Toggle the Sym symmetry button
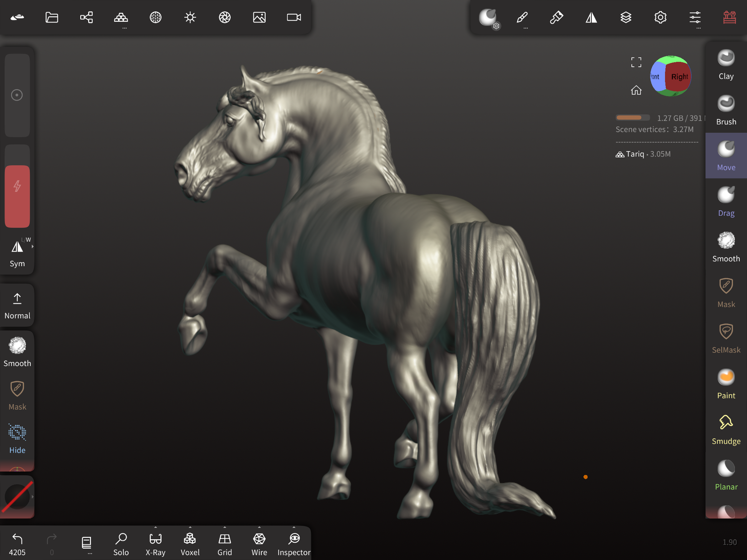The height and width of the screenshot is (560, 747). (17, 253)
